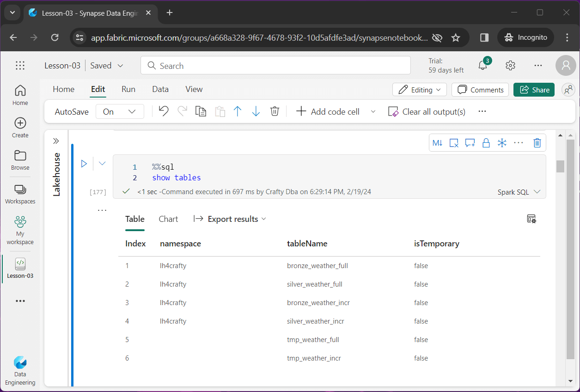Expand the Lakehouse side panel

coord(56,141)
